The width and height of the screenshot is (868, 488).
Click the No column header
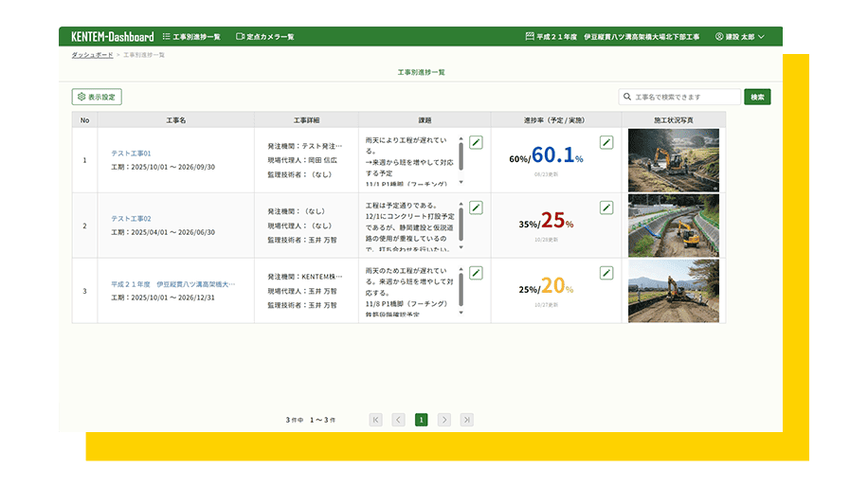pyautogui.click(x=84, y=120)
